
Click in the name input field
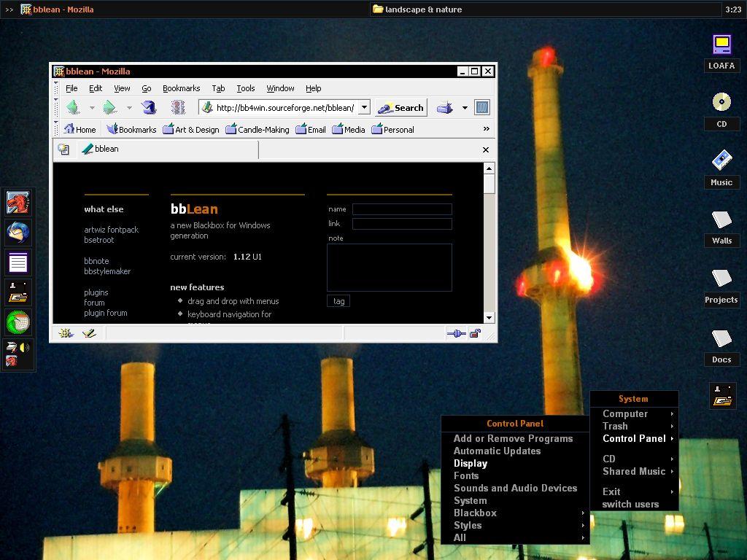[x=402, y=209]
